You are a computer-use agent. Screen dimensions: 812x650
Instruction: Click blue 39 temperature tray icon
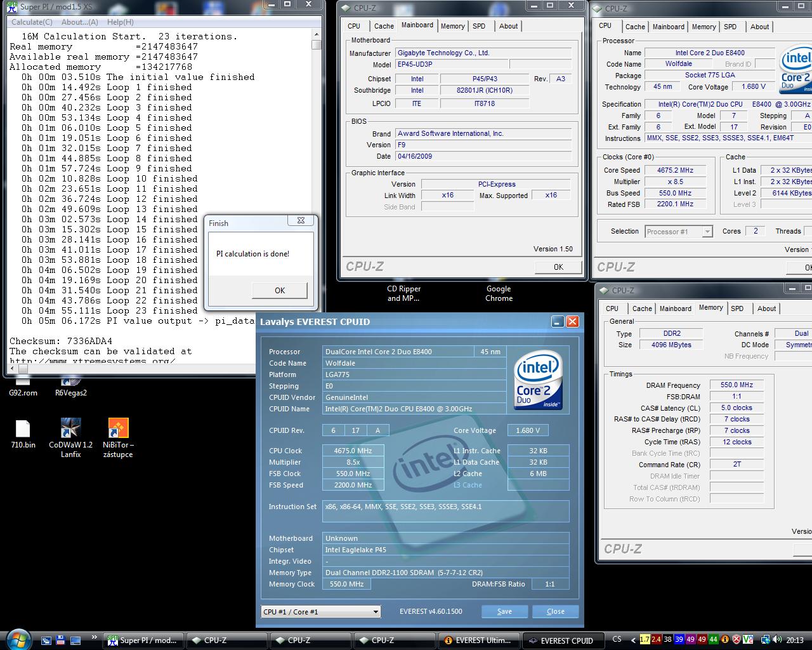tap(679, 640)
